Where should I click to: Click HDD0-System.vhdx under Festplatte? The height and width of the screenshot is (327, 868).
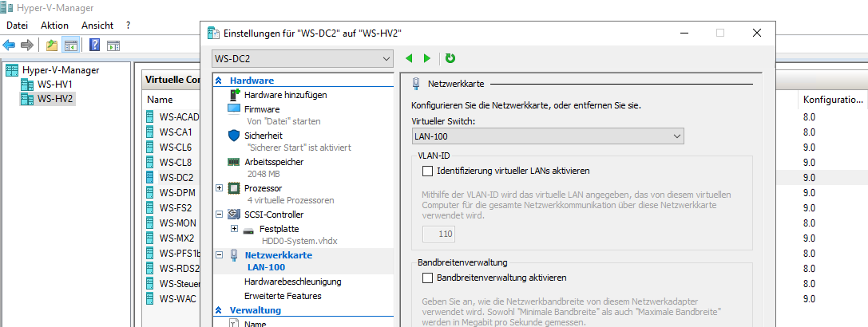pyautogui.click(x=299, y=241)
